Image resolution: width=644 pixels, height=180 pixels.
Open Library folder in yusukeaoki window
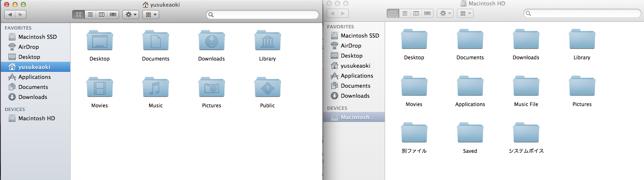(267, 41)
